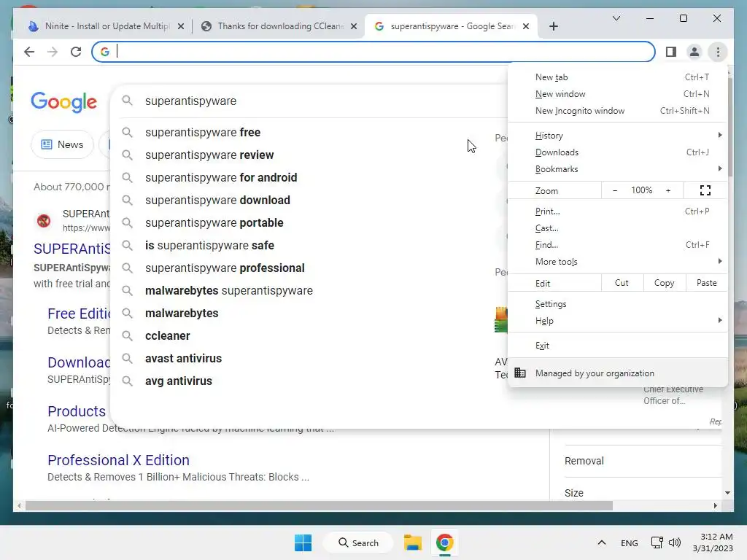Image resolution: width=747 pixels, height=560 pixels.
Task: Show hidden system tray icons
Action: (601, 542)
